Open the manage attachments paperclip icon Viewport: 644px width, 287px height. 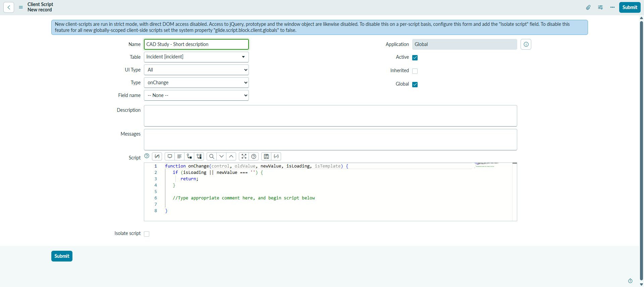point(588,7)
